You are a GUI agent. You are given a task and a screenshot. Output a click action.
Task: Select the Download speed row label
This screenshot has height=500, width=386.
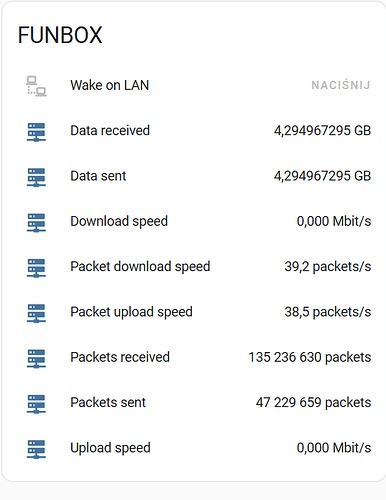(119, 221)
